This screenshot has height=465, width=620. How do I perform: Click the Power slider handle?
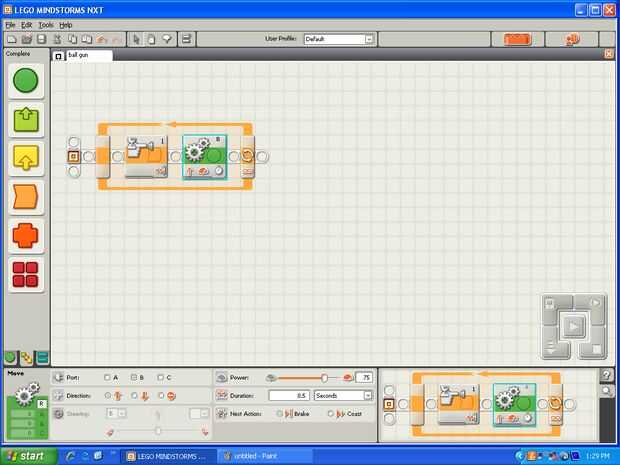324,378
